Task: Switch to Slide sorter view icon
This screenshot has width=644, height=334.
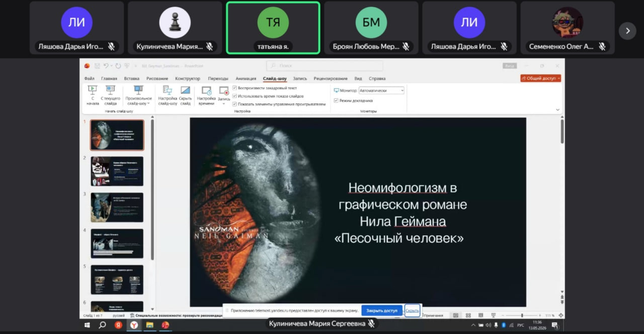Action: tap(468, 315)
